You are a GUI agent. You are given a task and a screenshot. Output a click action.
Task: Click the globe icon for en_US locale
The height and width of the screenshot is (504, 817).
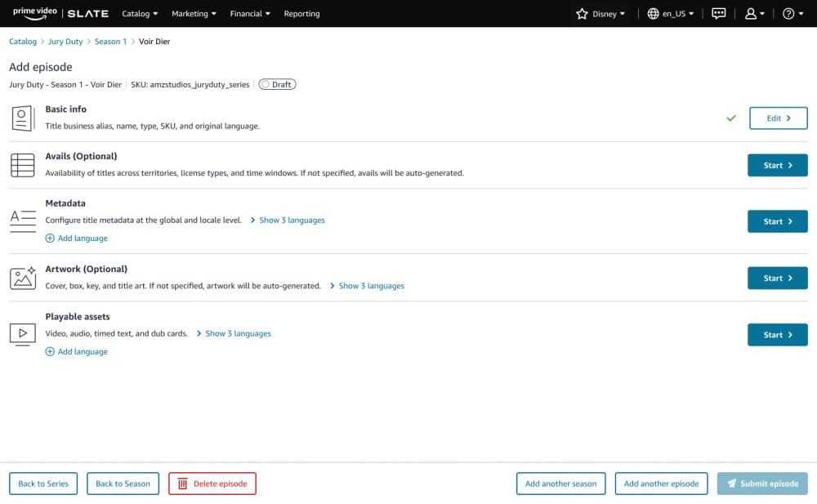[x=653, y=14]
